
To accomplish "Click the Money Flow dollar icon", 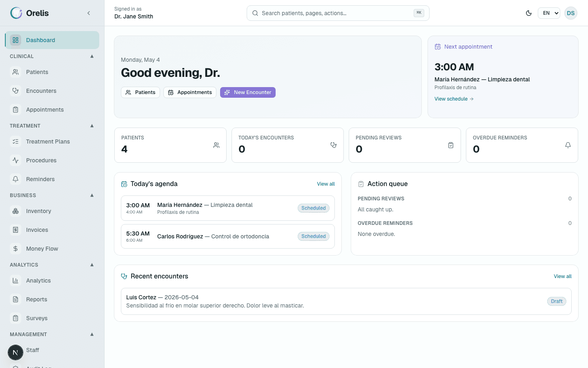I will point(16,249).
